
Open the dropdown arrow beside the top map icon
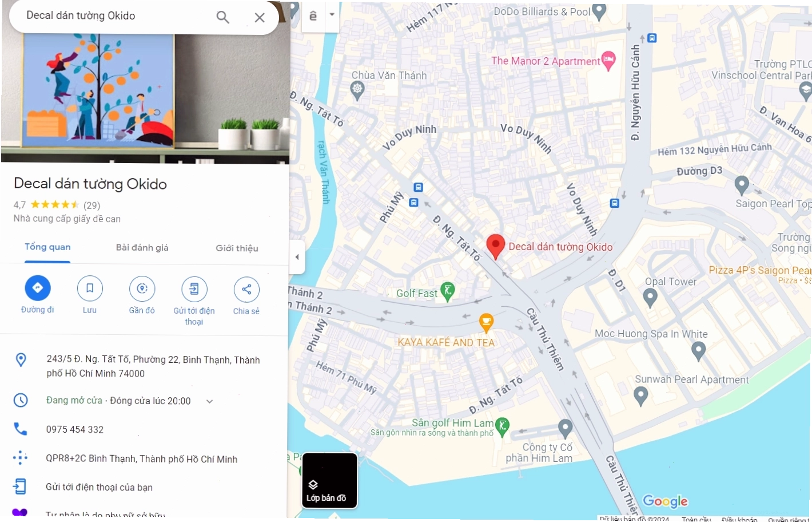point(332,14)
